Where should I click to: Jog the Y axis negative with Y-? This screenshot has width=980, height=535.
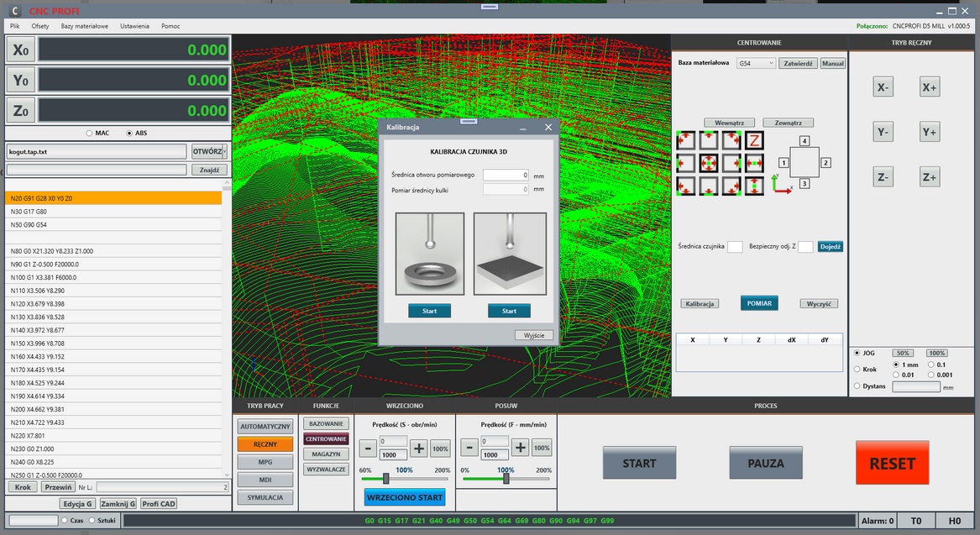pos(883,133)
